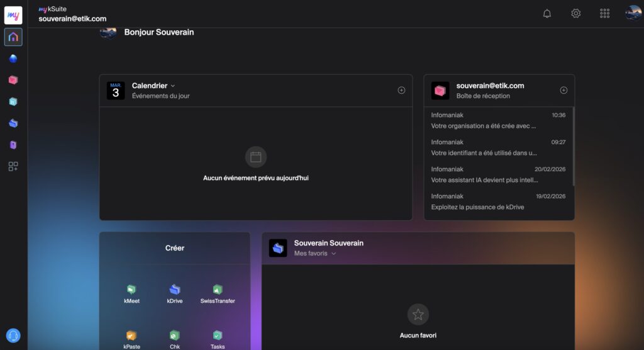Open notifications bell
Screen dimensions: 644x350
point(547,14)
